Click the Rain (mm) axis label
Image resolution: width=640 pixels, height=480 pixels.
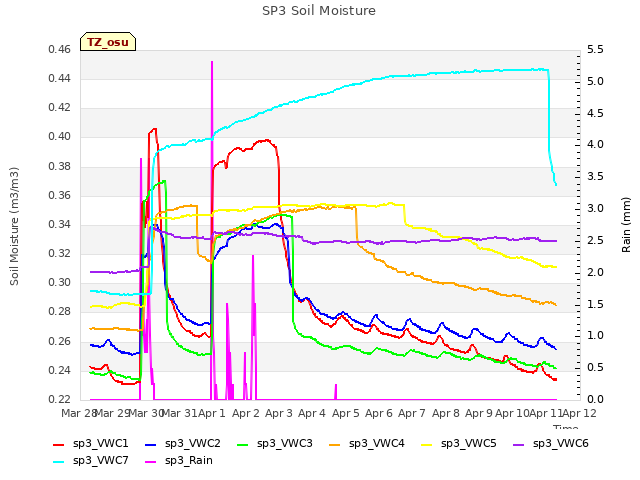click(626, 225)
